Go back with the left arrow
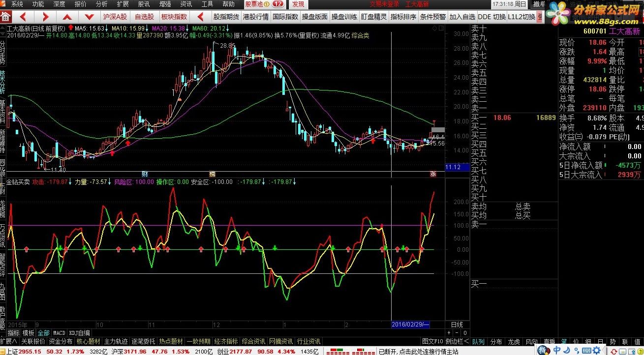The image size is (644, 355). [x=23, y=17]
